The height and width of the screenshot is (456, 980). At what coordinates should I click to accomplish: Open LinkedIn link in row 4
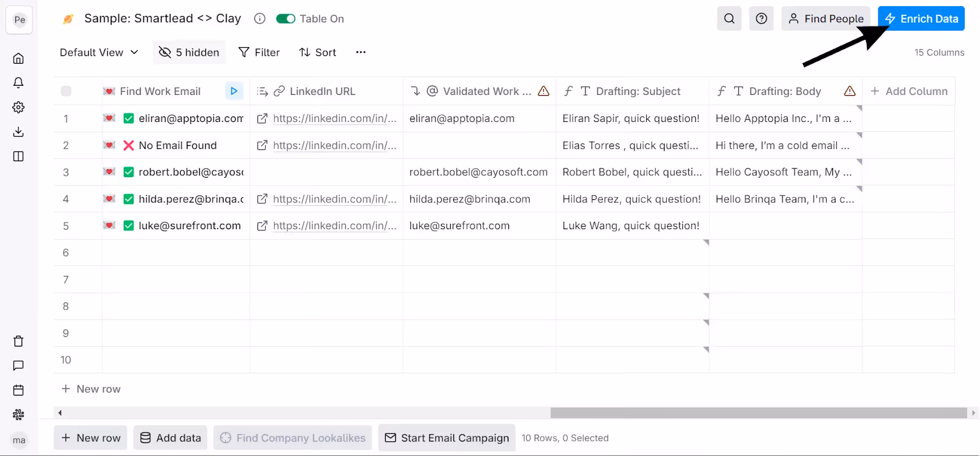pyautogui.click(x=335, y=199)
